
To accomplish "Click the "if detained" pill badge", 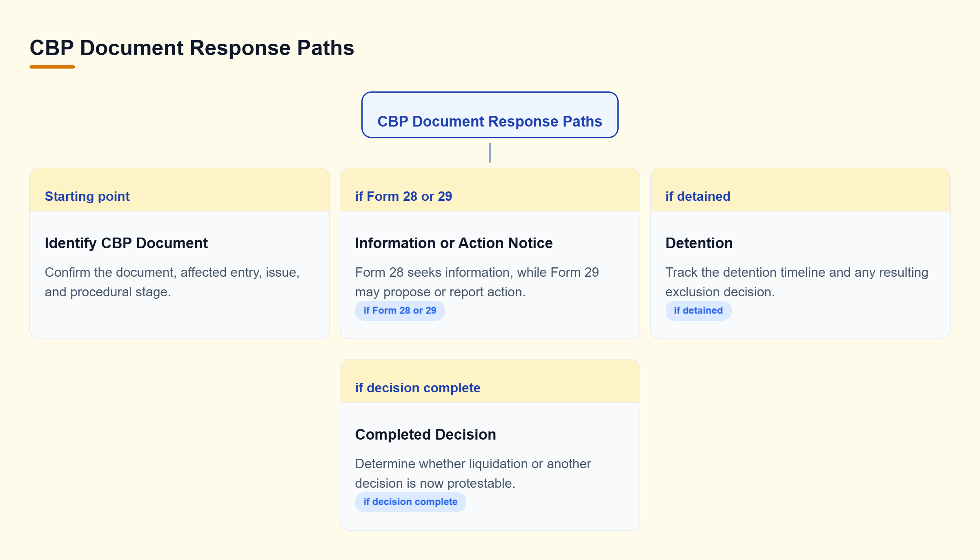I will click(x=698, y=311).
